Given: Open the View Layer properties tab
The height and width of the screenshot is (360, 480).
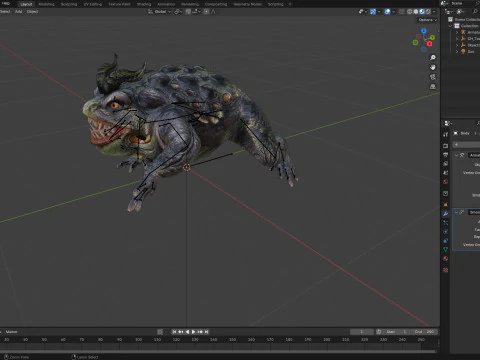Looking at the screenshot, I should [x=446, y=164].
